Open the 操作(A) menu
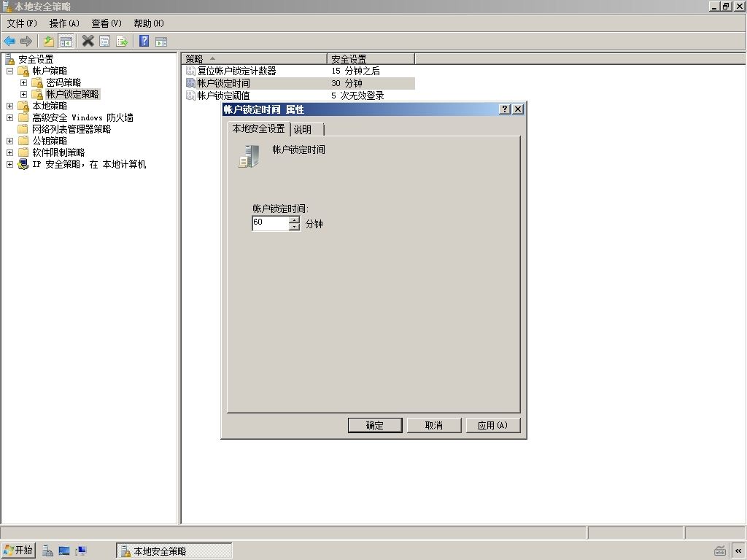747x560 pixels. coord(64,23)
